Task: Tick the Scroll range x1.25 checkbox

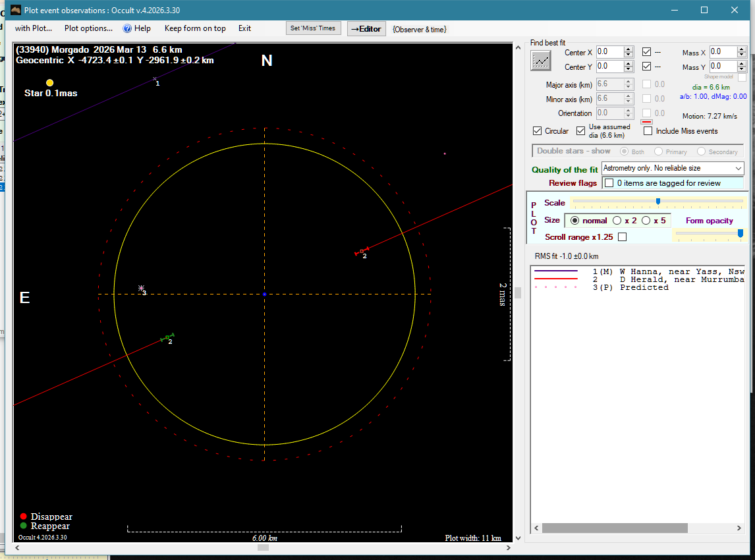Action: (x=622, y=237)
